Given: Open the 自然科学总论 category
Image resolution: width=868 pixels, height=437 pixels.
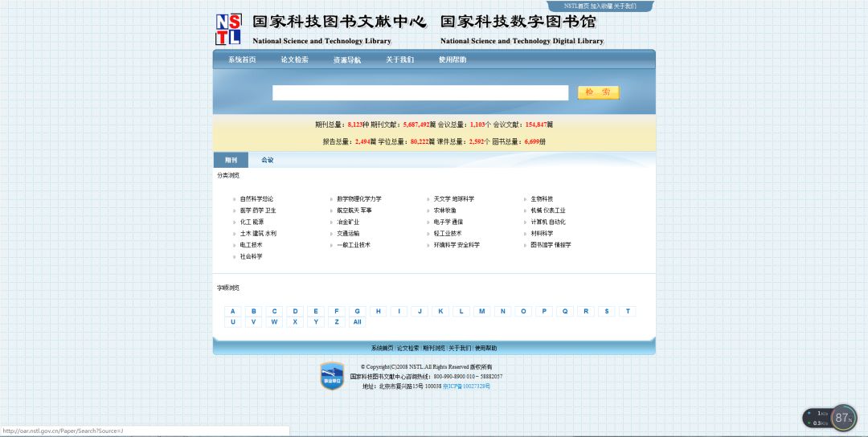Looking at the screenshot, I should (x=256, y=199).
